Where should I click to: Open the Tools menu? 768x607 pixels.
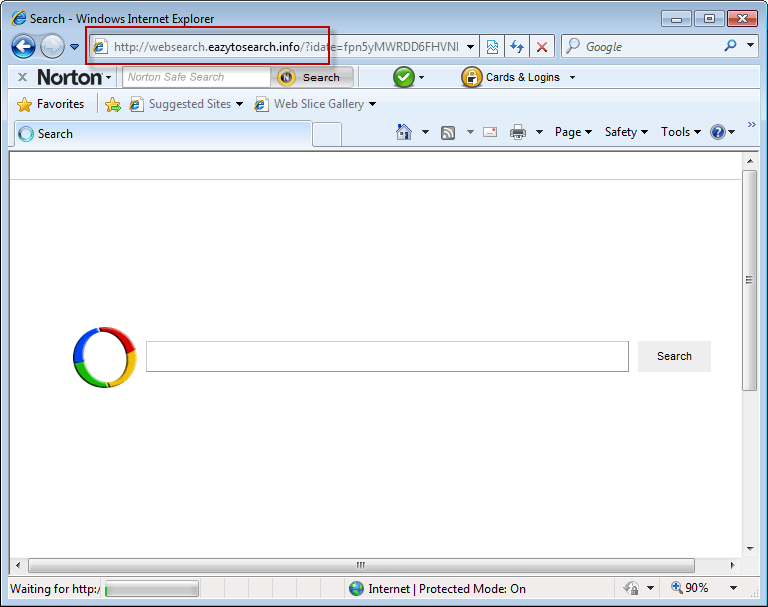coord(680,132)
